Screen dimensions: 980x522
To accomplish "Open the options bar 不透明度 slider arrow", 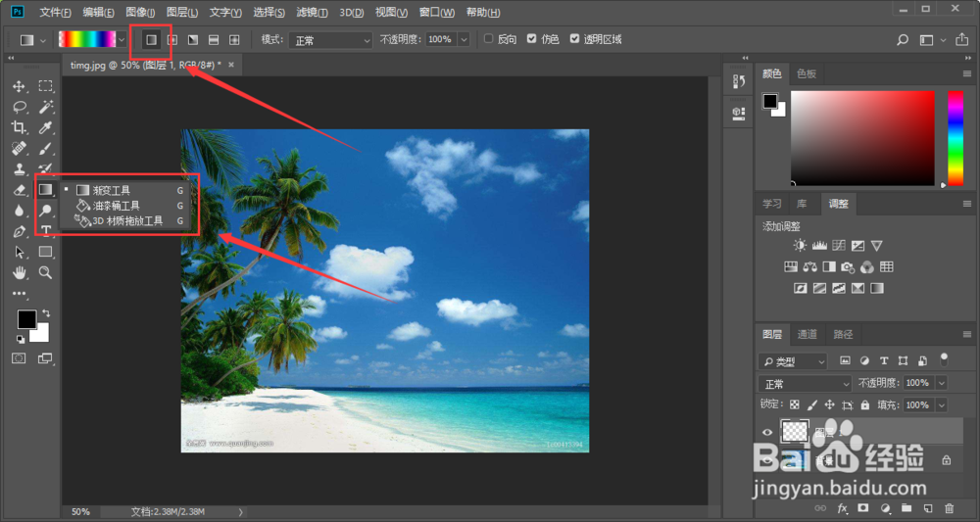I will click(464, 39).
